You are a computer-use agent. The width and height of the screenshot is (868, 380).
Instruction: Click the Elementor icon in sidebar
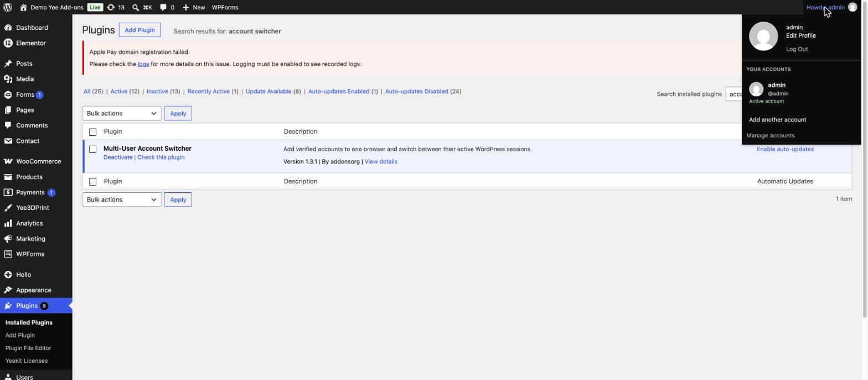click(x=8, y=43)
